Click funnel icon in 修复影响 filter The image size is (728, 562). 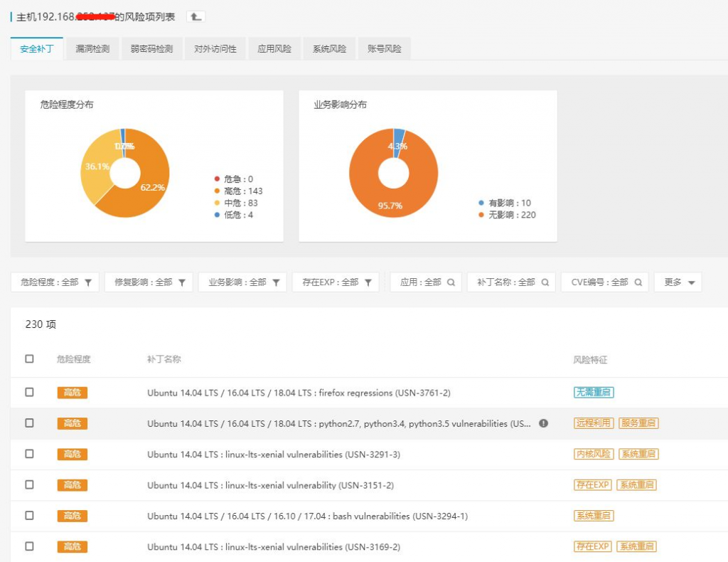click(x=182, y=282)
